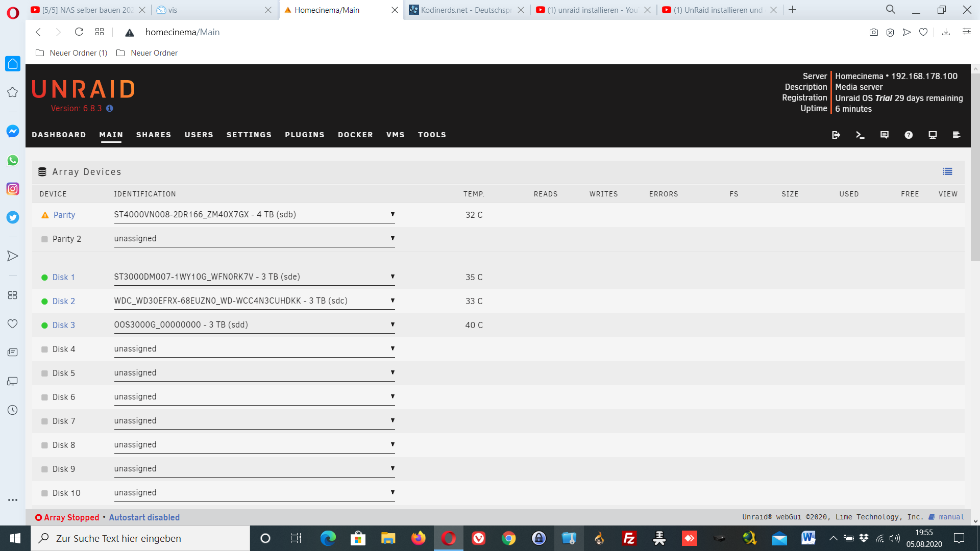Open the Shares menu
This screenshot has height=551, width=980.
coord(154,135)
